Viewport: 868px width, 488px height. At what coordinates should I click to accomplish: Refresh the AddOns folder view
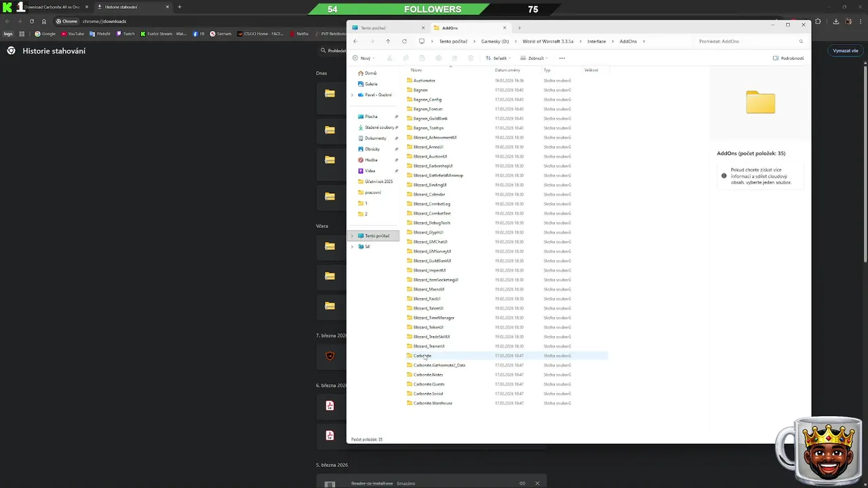(404, 41)
